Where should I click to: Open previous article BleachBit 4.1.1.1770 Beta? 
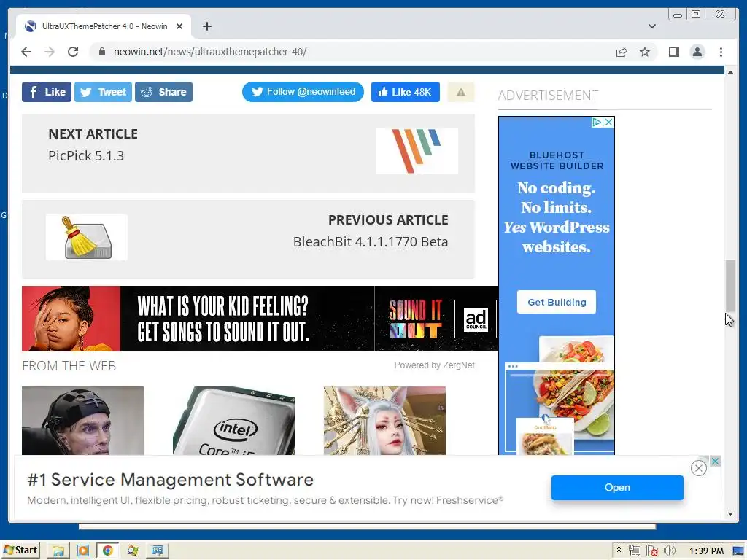pos(371,242)
